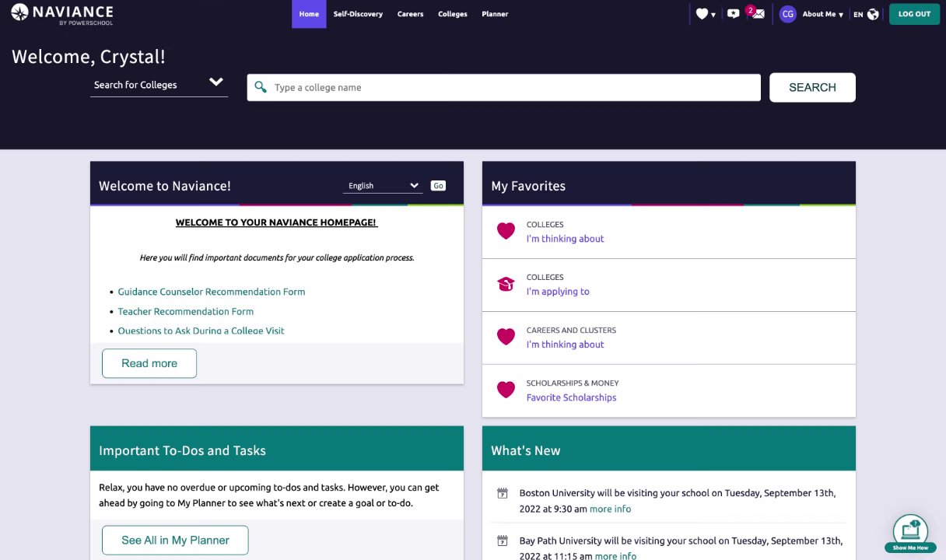Screen dimensions: 946x560
Task: Click WELCOME TO YOUR NAVIANCE HOMEPAGE! heading
Action: point(276,222)
